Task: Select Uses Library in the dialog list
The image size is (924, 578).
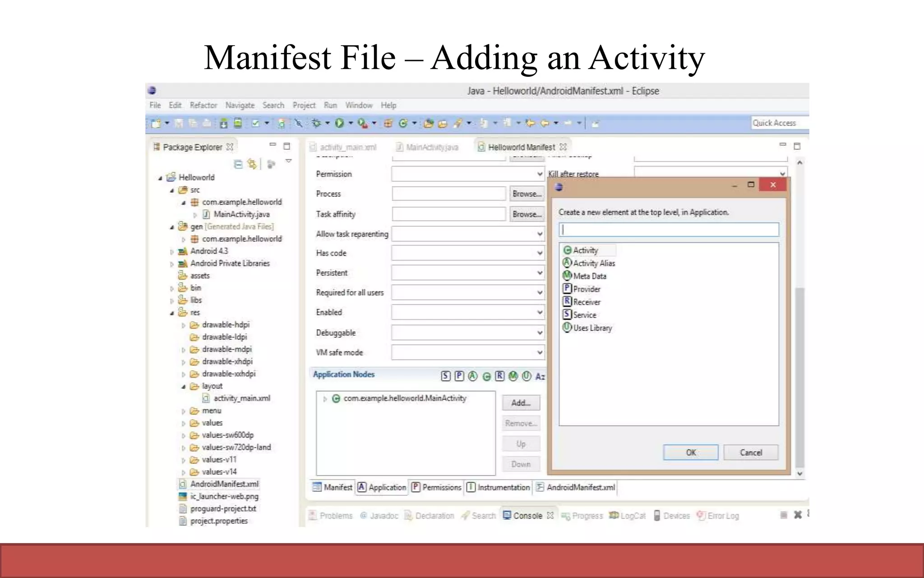Action: point(587,328)
